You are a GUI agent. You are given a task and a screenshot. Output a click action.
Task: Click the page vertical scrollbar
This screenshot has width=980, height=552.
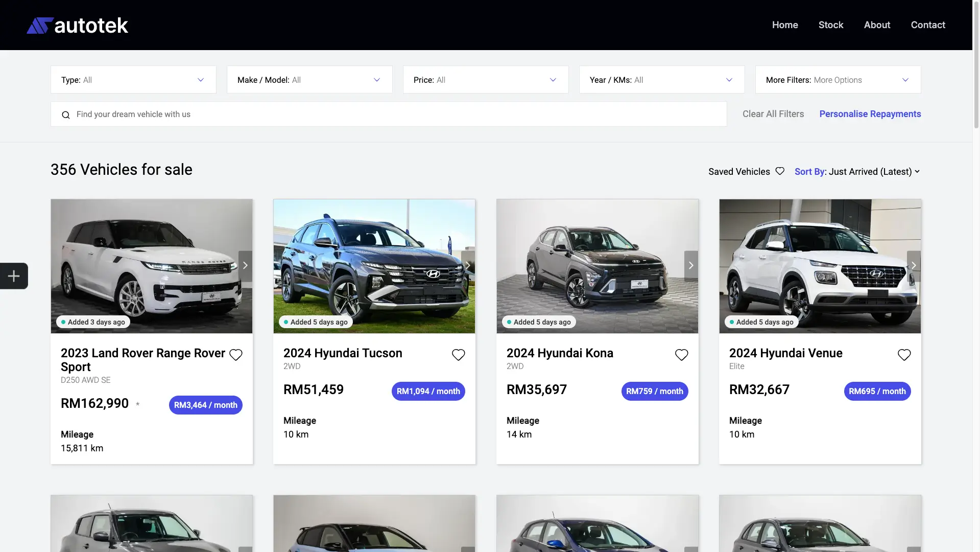click(976, 64)
